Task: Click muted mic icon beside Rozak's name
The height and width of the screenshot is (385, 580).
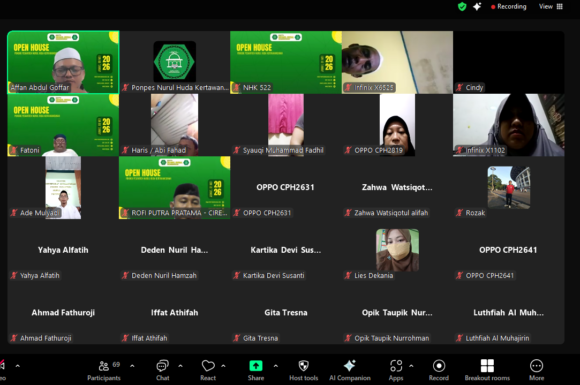Action: click(459, 213)
